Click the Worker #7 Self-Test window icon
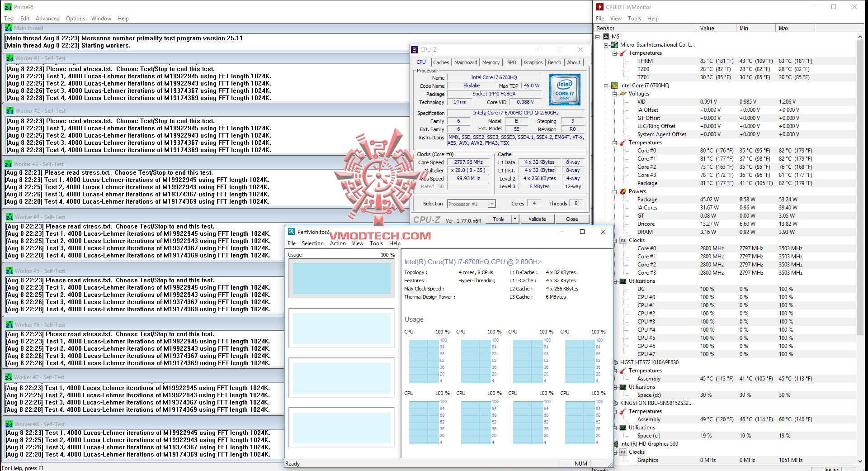 [x=9, y=377]
